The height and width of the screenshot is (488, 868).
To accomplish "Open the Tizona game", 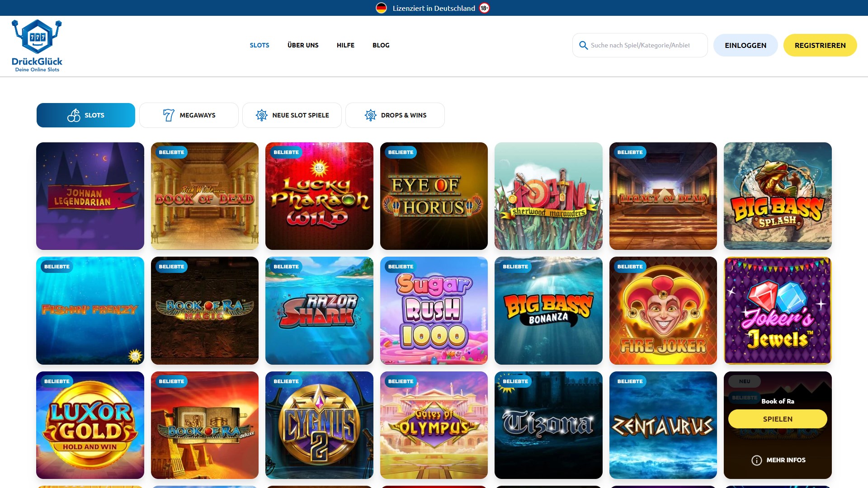I will pyautogui.click(x=548, y=425).
